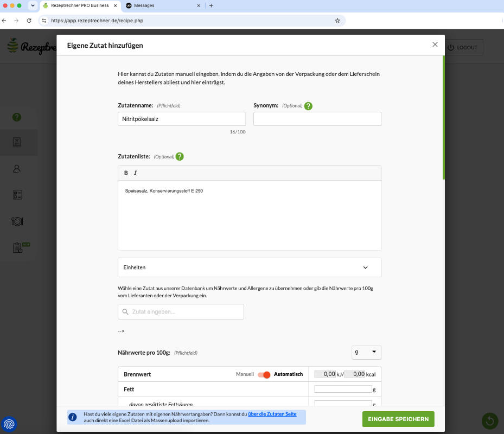Go forward in browser history
Screen dimensions: 504x434
(x=16, y=21)
